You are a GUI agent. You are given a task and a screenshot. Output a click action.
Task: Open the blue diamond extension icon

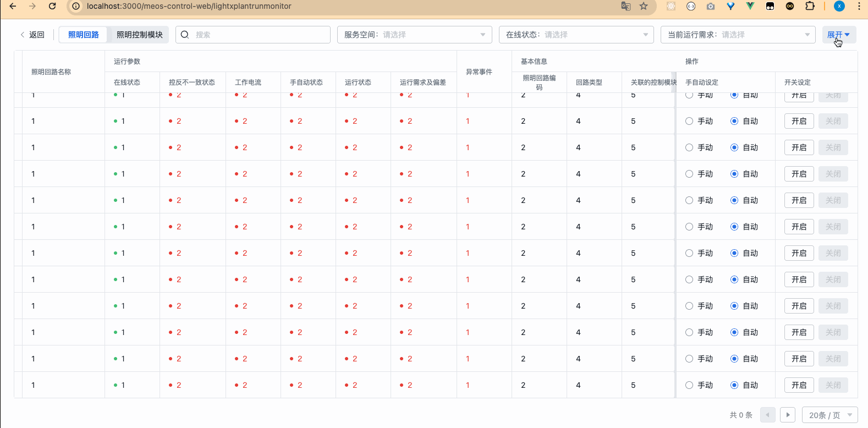[x=730, y=6]
